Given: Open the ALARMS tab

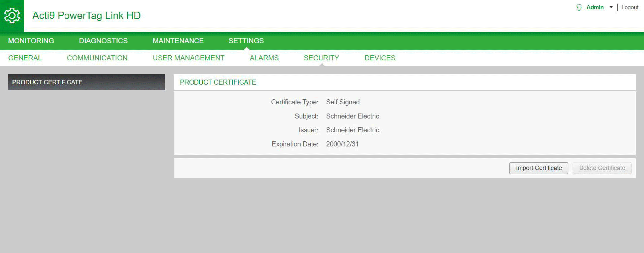Looking at the screenshot, I should [264, 58].
